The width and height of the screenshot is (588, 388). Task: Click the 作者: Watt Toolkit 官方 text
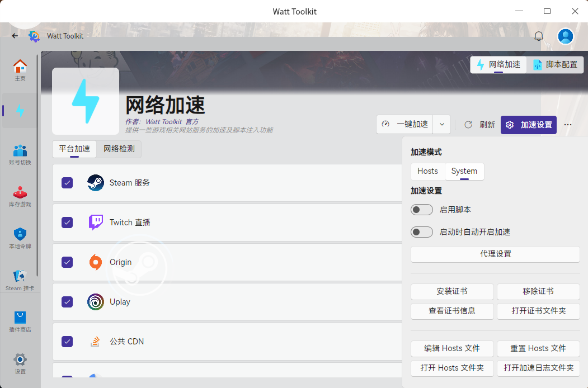pyautogui.click(x=162, y=122)
